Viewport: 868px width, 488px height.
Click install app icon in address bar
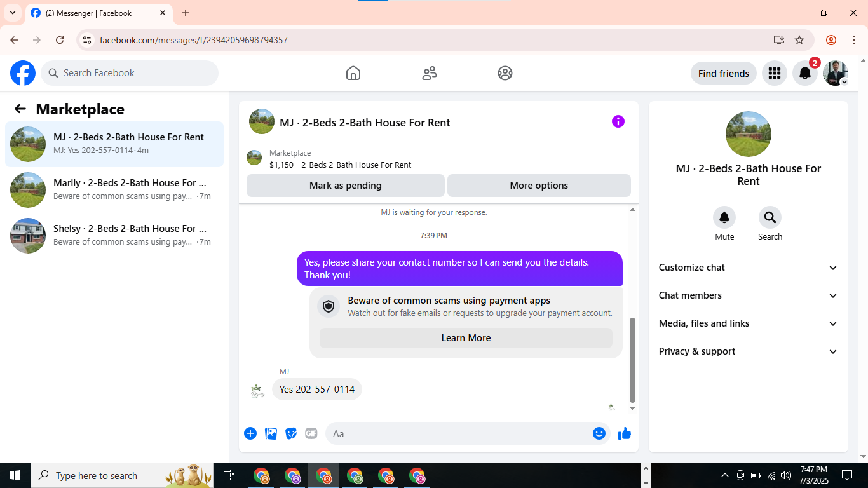pyautogui.click(x=779, y=40)
